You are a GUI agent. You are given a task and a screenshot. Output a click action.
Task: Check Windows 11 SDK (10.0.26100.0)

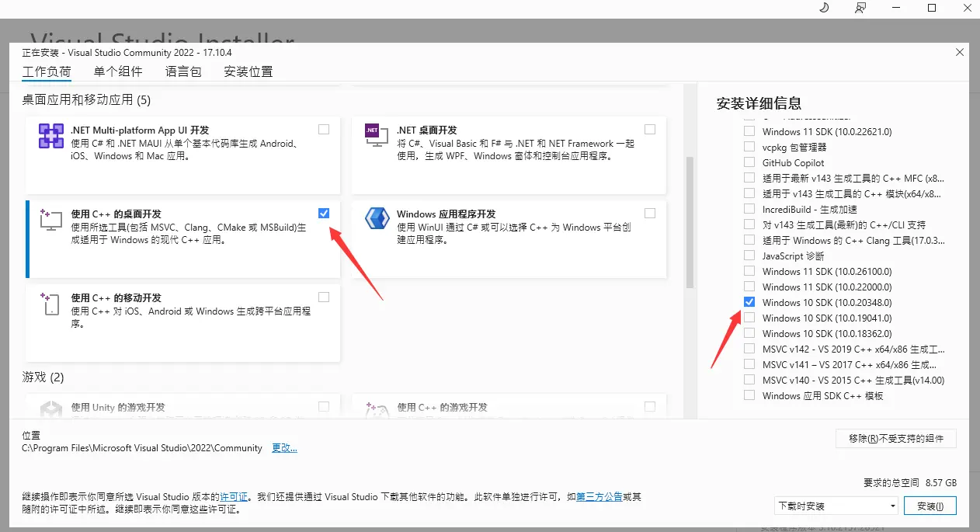click(x=749, y=271)
